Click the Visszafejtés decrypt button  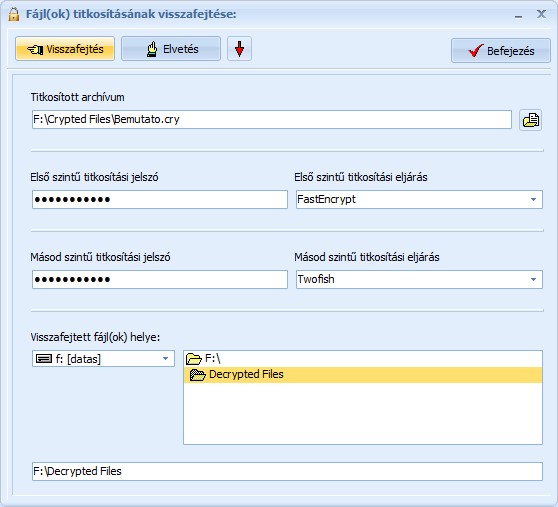point(65,49)
